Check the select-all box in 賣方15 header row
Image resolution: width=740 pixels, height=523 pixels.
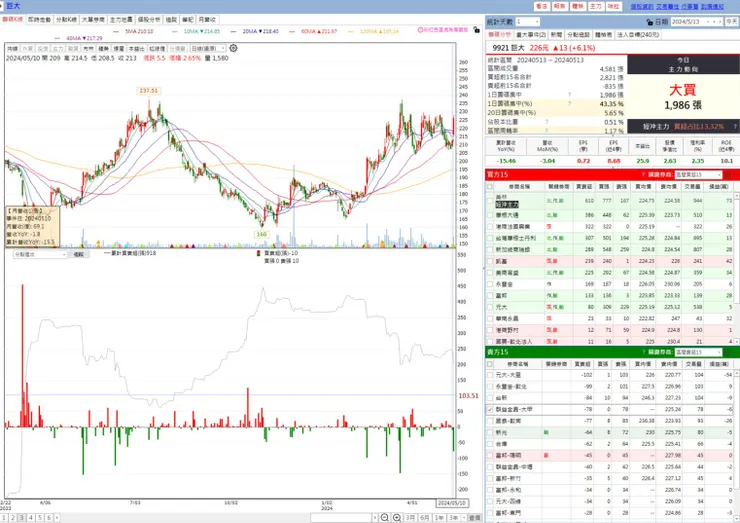pos(490,364)
